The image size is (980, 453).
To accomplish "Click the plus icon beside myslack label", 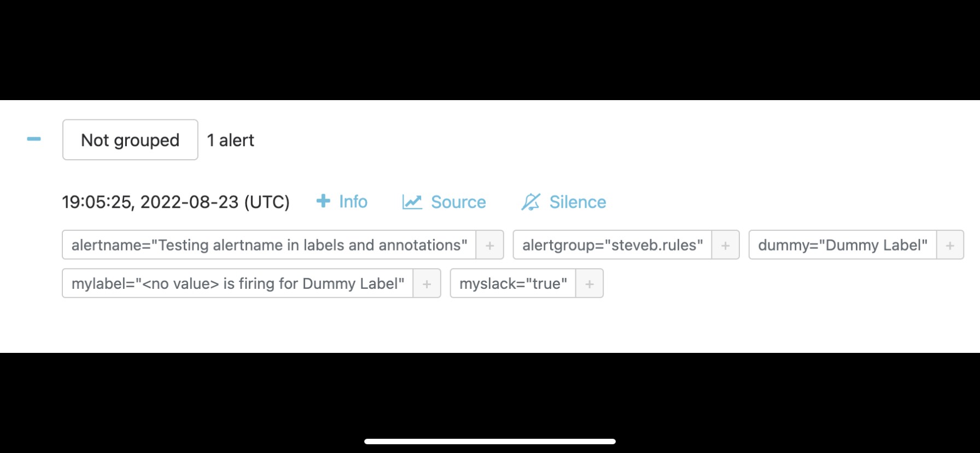I will [x=589, y=283].
